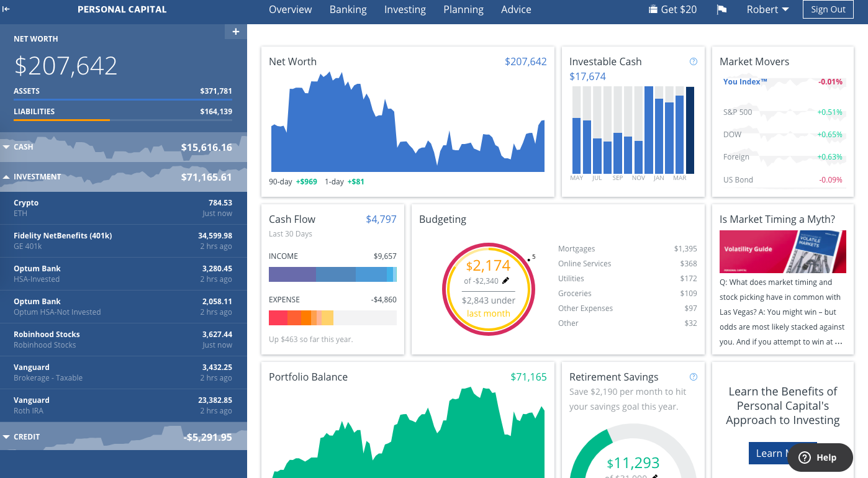Click the Sign Out button

[828, 9]
